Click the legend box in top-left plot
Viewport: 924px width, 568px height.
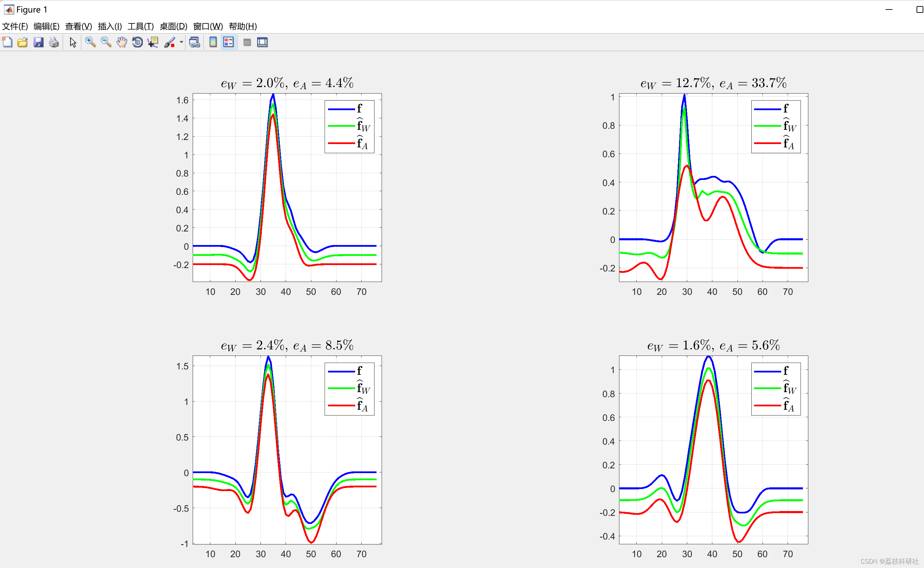coord(349,127)
